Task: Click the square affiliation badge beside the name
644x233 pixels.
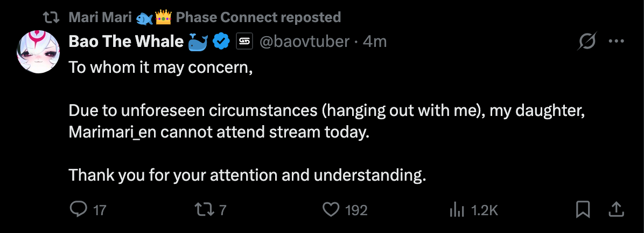Action: coord(244,42)
